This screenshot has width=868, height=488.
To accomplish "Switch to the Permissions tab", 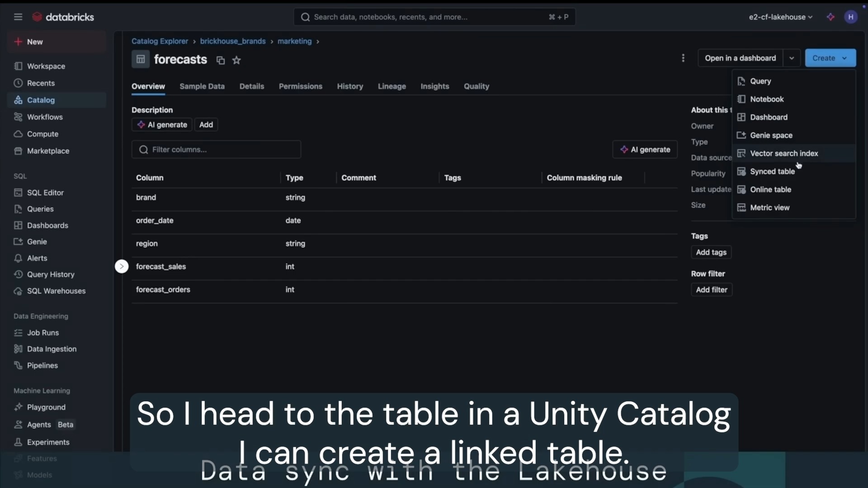I will 301,86.
